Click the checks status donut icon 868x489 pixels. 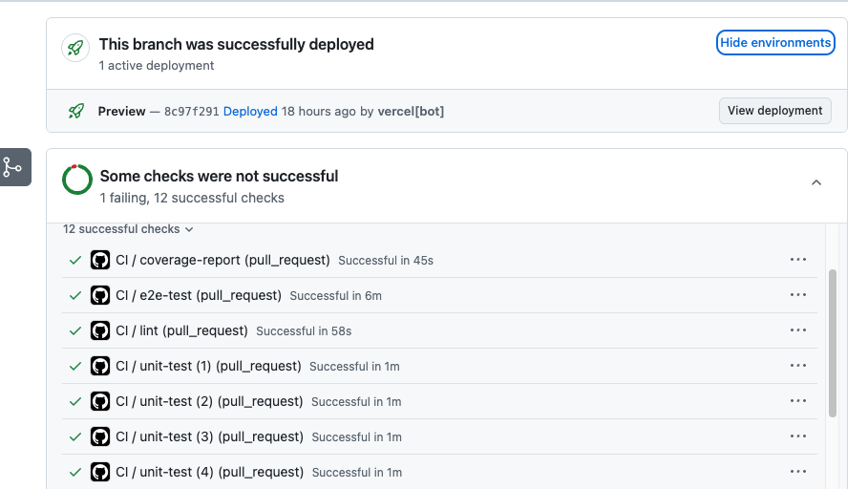pos(77,180)
